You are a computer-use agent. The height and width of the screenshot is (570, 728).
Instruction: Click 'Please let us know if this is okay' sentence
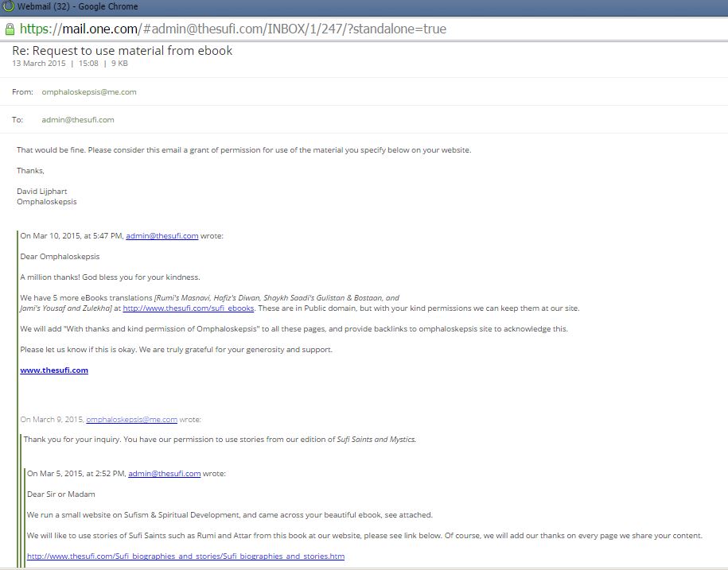[177, 349]
